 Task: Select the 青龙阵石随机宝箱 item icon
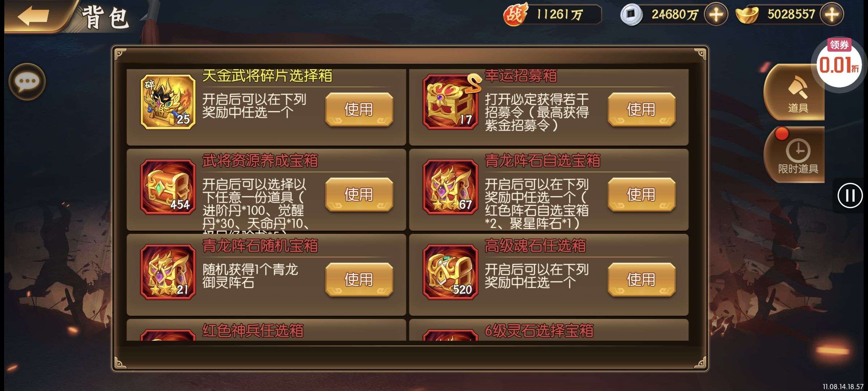tap(168, 272)
